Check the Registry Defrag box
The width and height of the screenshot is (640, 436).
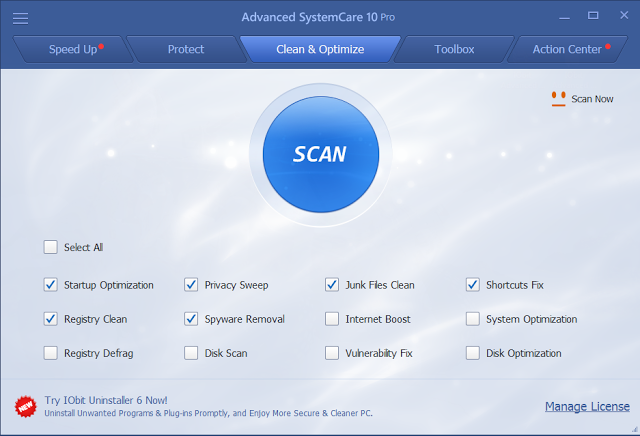[x=51, y=353]
